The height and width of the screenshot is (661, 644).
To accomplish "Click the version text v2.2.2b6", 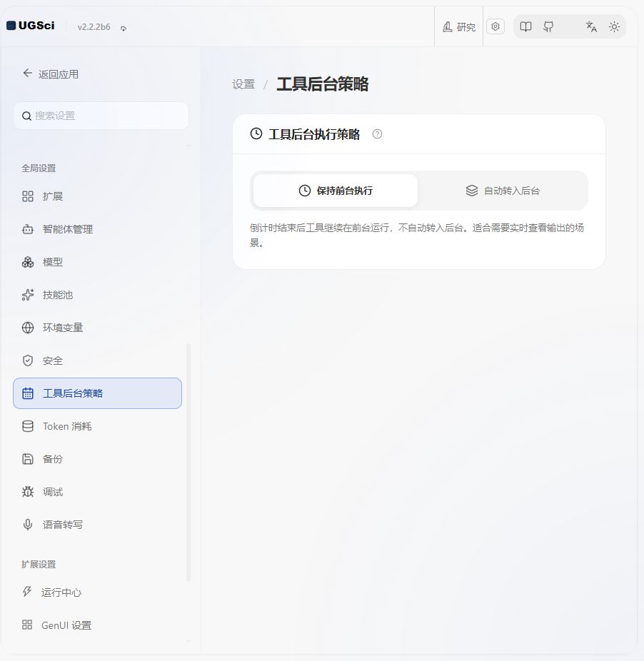I will (94, 27).
